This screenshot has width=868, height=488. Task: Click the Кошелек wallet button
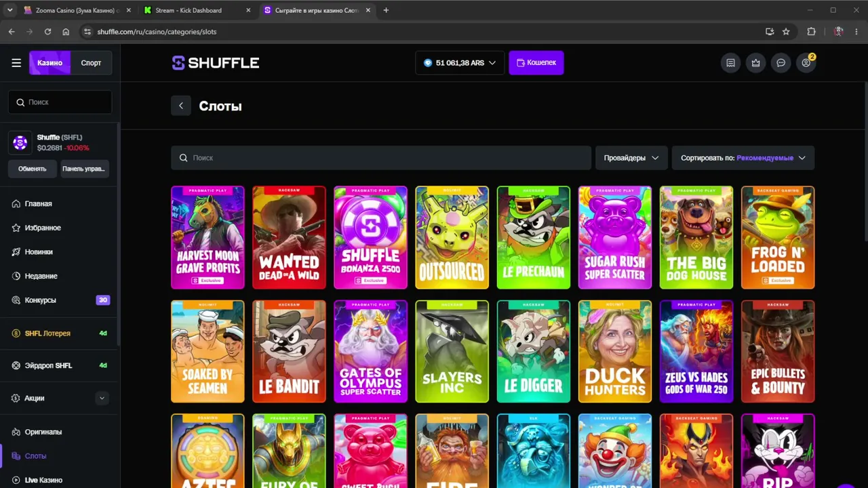pos(536,63)
